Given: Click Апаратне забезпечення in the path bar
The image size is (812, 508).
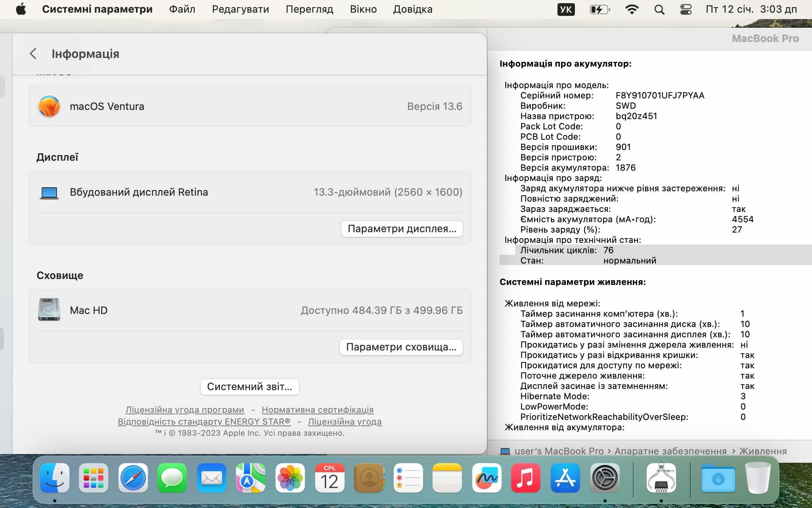Looking at the screenshot, I should click(x=670, y=451).
